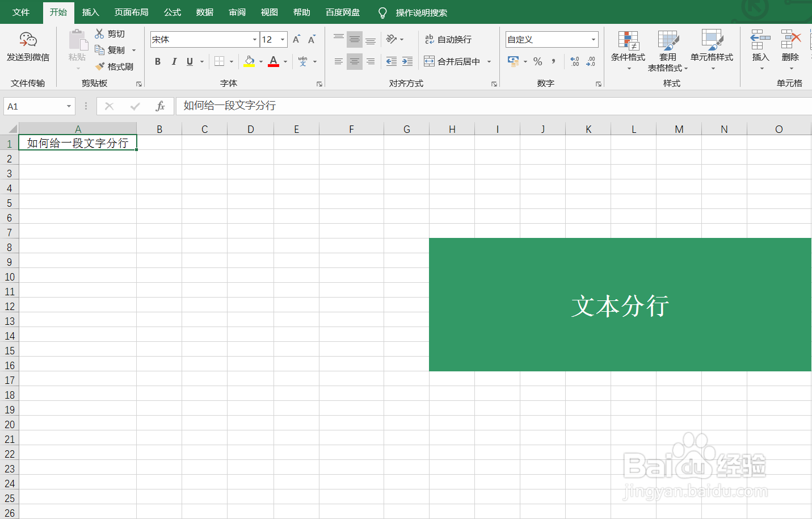812x519 pixels.
Task: Open copy options dropdown arrow
Action: 134,50
